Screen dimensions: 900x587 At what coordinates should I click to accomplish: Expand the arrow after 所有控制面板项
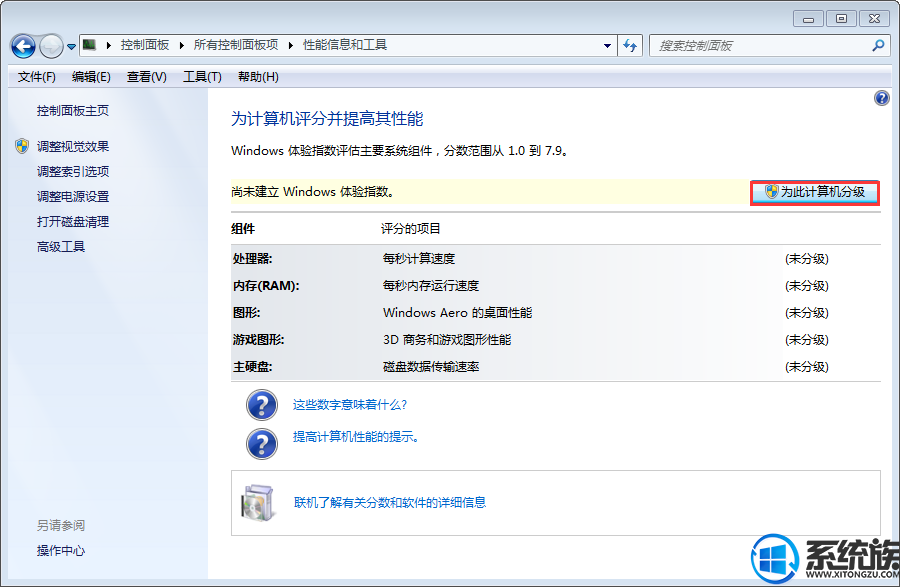point(290,45)
